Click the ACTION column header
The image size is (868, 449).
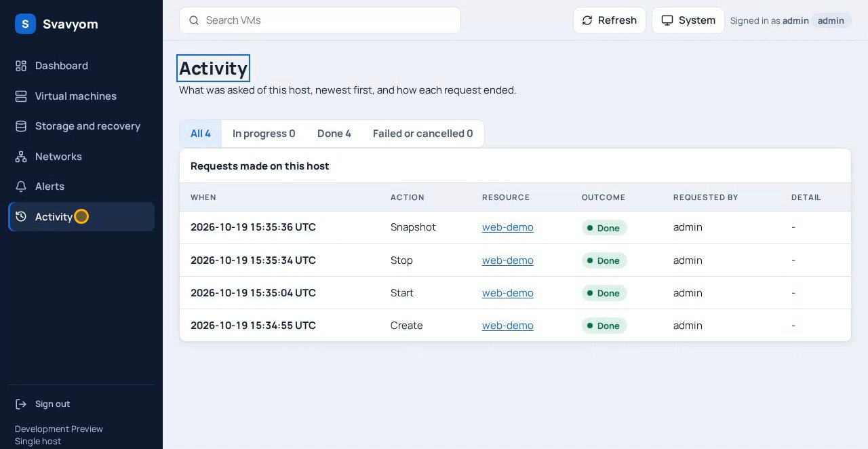coord(408,197)
